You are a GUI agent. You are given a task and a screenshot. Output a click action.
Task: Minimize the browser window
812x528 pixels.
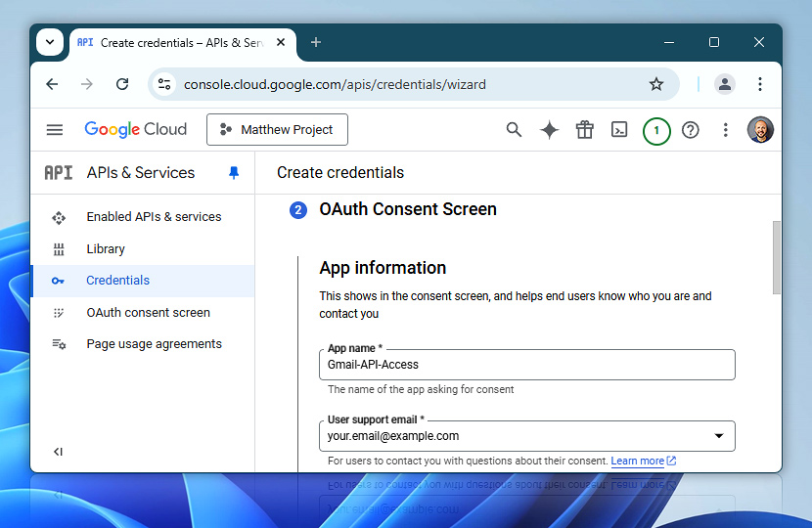click(x=669, y=42)
